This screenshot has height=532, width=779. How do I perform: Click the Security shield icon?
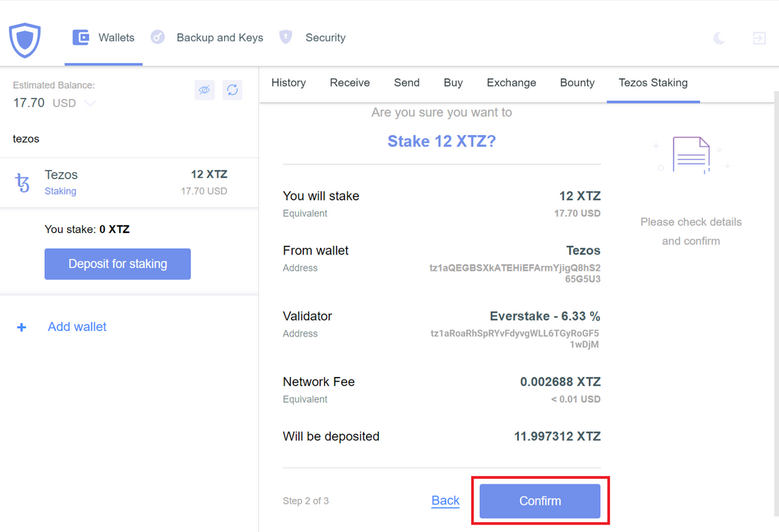coord(286,37)
